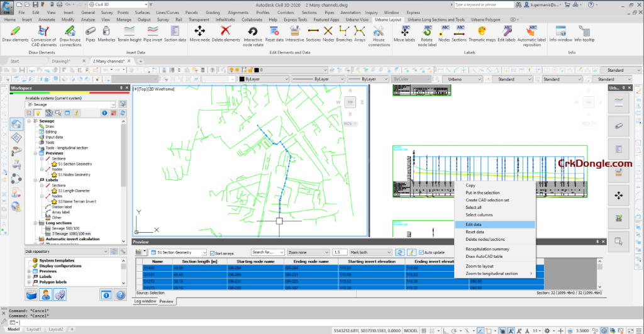Open the Disk repository dropdown

coord(66,252)
